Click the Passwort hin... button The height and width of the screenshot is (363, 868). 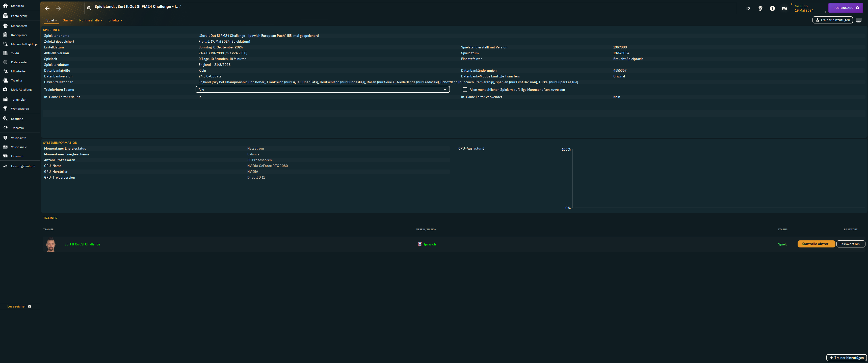tap(851, 244)
